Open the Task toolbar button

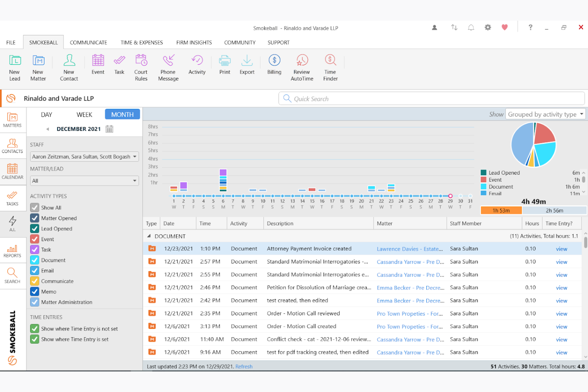click(x=120, y=65)
